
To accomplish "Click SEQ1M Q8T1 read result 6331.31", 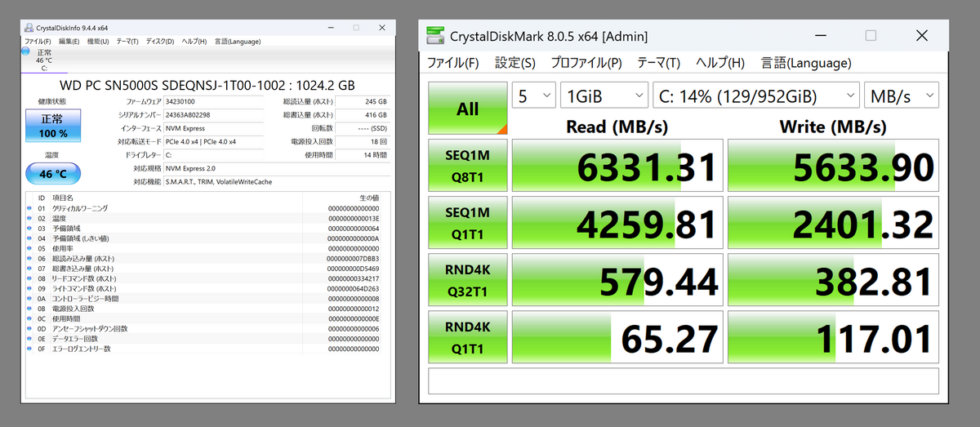I will click(617, 166).
